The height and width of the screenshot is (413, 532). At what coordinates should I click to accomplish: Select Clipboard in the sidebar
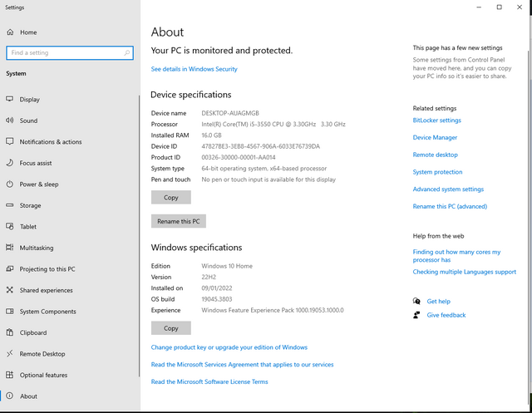70,332
